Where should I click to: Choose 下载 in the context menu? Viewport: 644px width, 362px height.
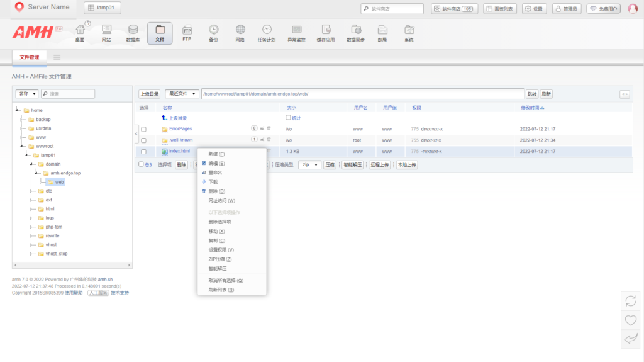(231, 182)
